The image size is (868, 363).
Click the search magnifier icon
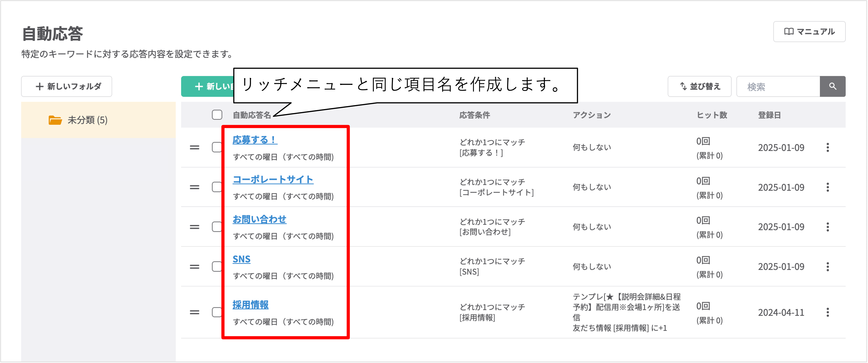pyautogui.click(x=833, y=86)
